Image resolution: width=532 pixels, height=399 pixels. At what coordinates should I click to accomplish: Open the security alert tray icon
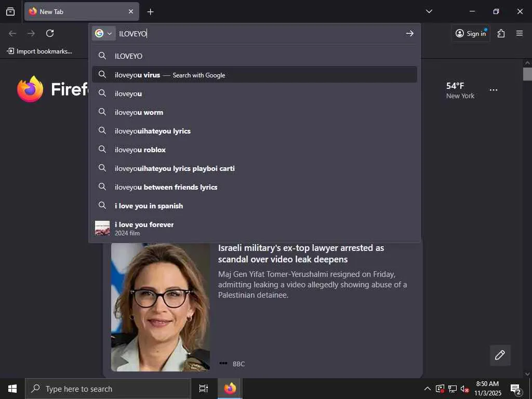point(440,389)
